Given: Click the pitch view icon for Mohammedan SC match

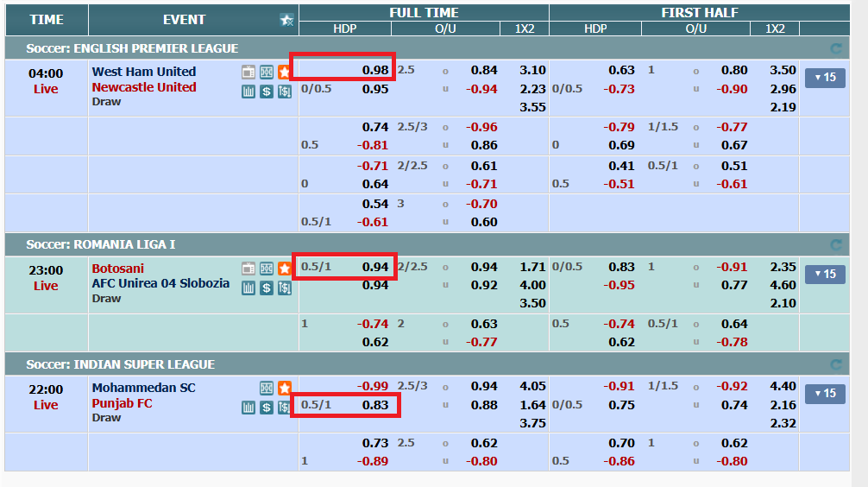Looking at the screenshot, I should point(267,389).
